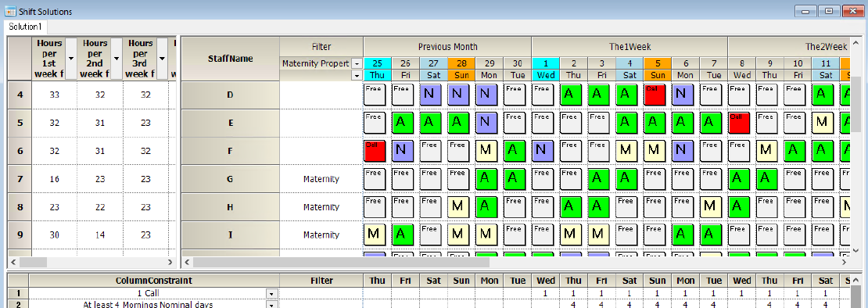Click the StaffName column header
Screen dimensions: 868x308
pos(230,59)
